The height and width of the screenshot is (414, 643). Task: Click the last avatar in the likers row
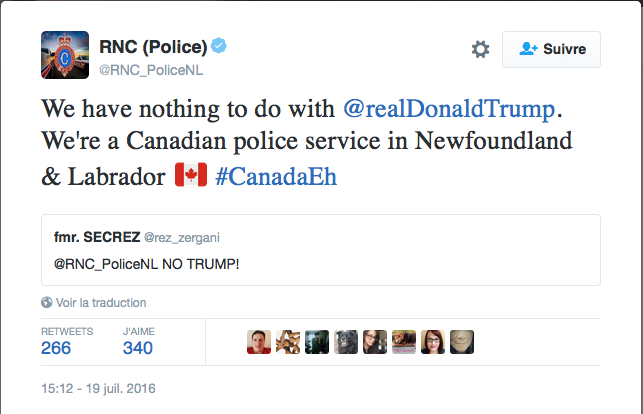(462, 342)
